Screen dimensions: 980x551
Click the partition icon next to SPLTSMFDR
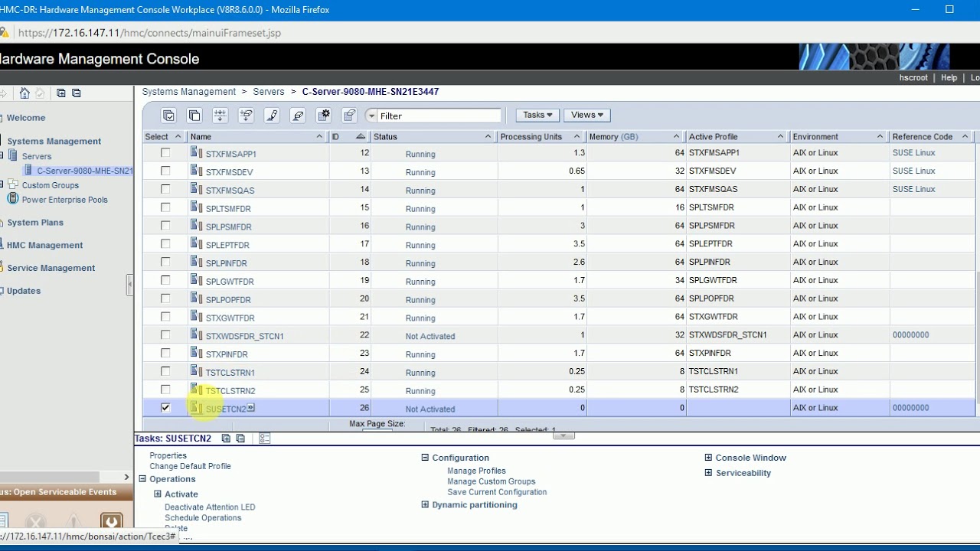tap(196, 207)
